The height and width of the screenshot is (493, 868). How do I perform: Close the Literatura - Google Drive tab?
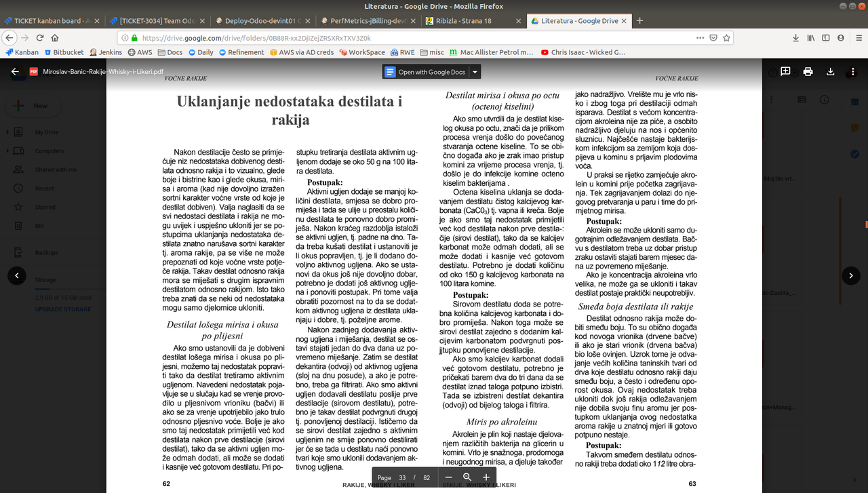623,20
